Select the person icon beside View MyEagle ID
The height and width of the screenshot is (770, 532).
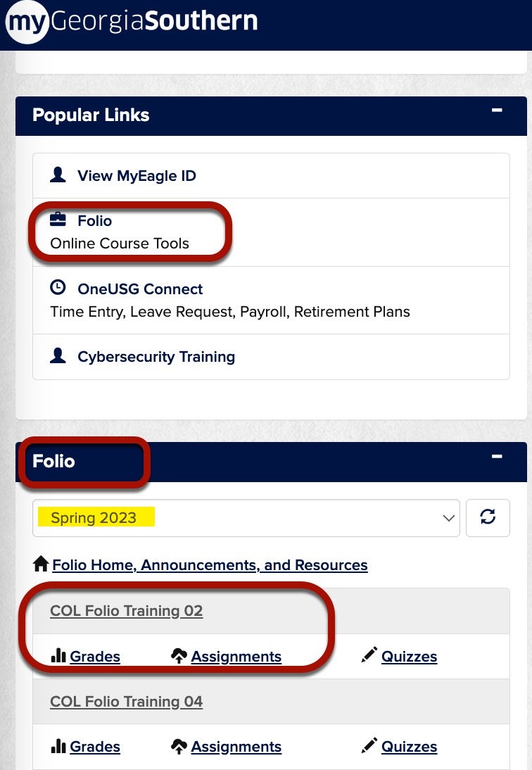pyautogui.click(x=59, y=175)
